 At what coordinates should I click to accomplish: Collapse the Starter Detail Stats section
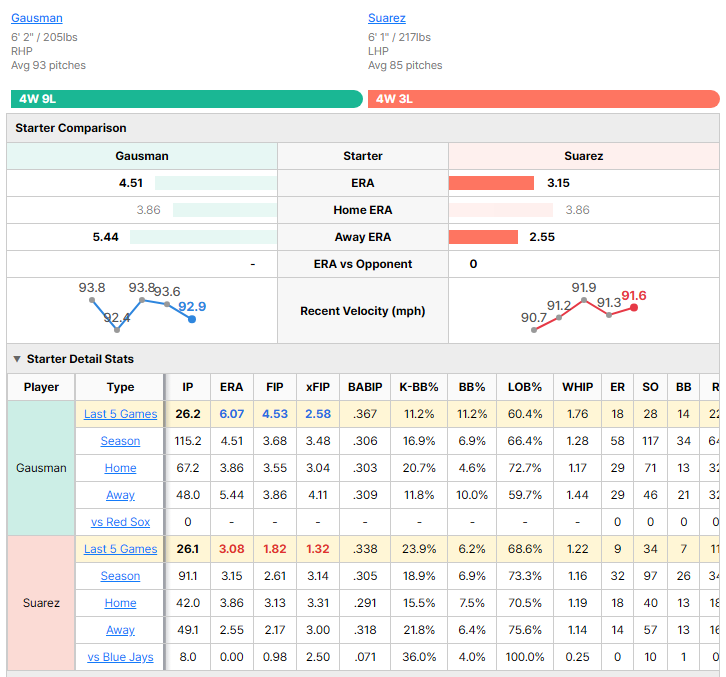[x=17, y=359]
